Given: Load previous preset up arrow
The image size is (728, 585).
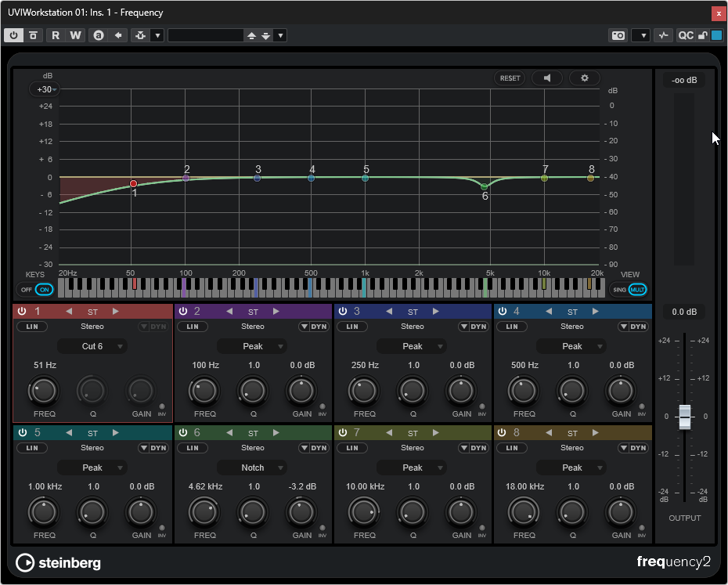Looking at the screenshot, I should click(251, 35).
